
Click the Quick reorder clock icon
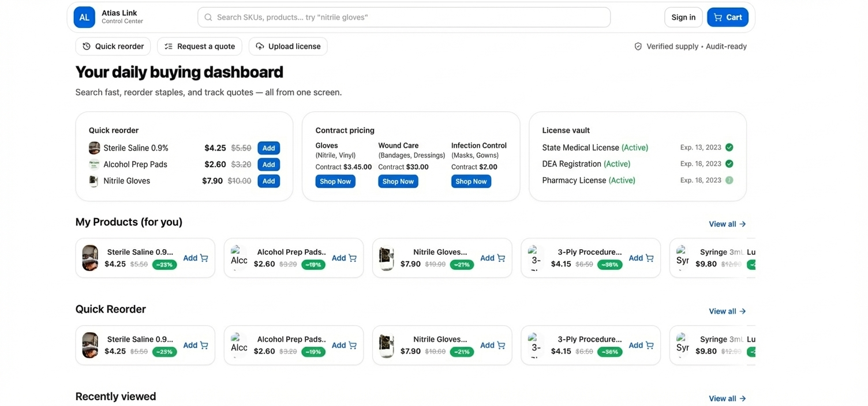coord(87,46)
